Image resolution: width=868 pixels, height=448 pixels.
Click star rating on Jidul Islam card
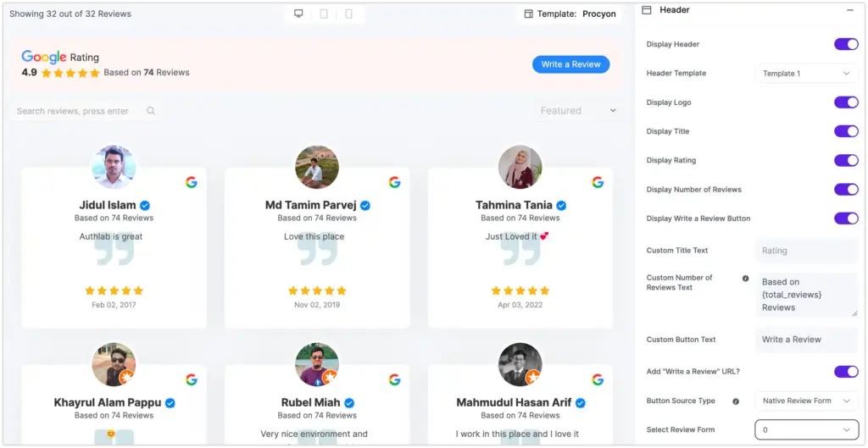(114, 290)
